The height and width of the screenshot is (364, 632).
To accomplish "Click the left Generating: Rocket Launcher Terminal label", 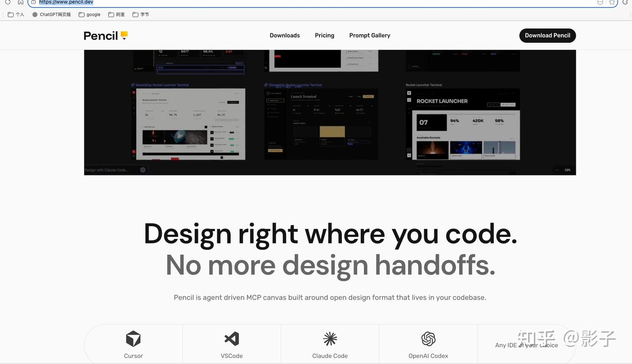I will click(x=160, y=85).
